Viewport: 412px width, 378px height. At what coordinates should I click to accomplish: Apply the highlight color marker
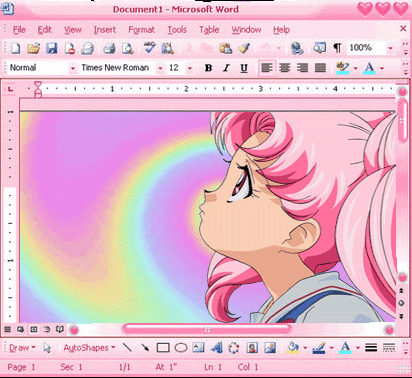pos(343,68)
